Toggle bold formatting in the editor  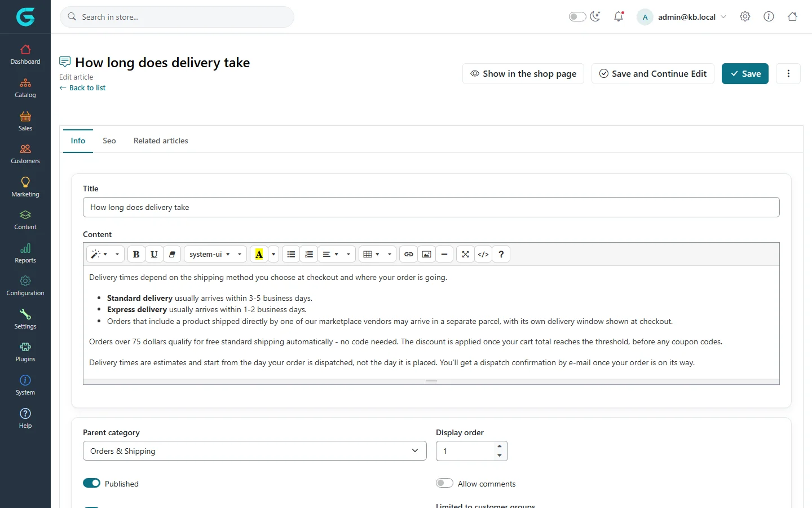click(136, 255)
